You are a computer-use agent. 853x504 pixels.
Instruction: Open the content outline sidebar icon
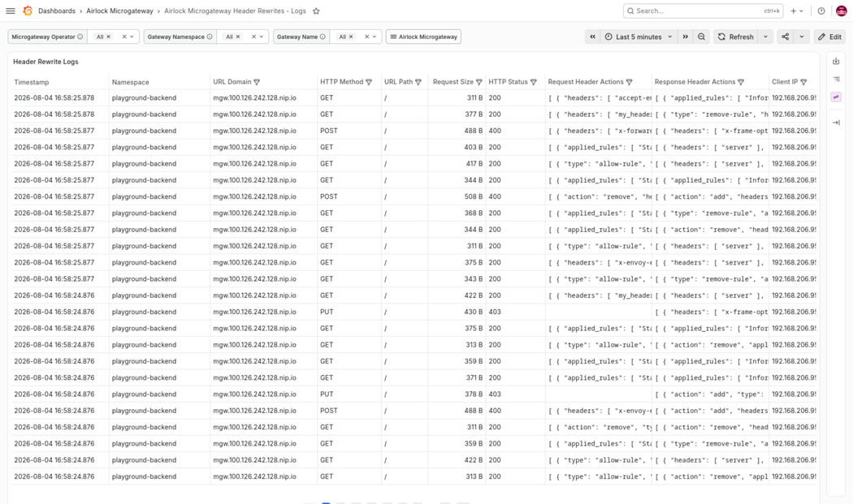836,80
